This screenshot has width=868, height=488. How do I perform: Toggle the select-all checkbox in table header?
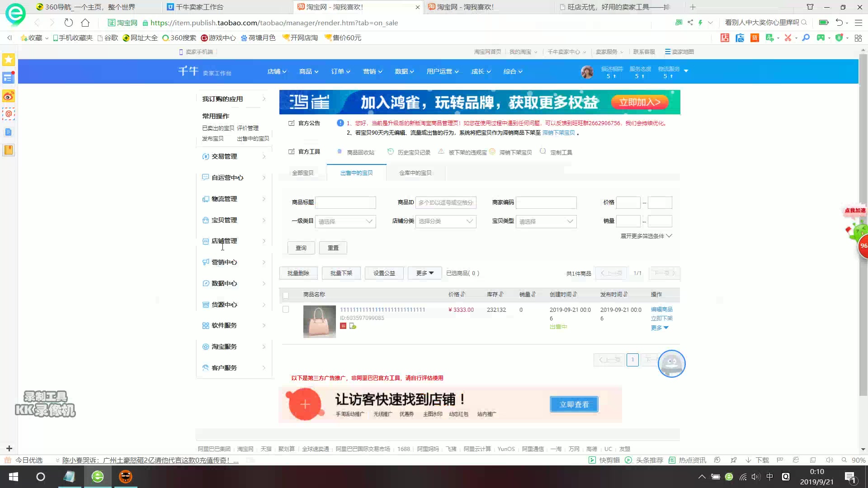286,295
